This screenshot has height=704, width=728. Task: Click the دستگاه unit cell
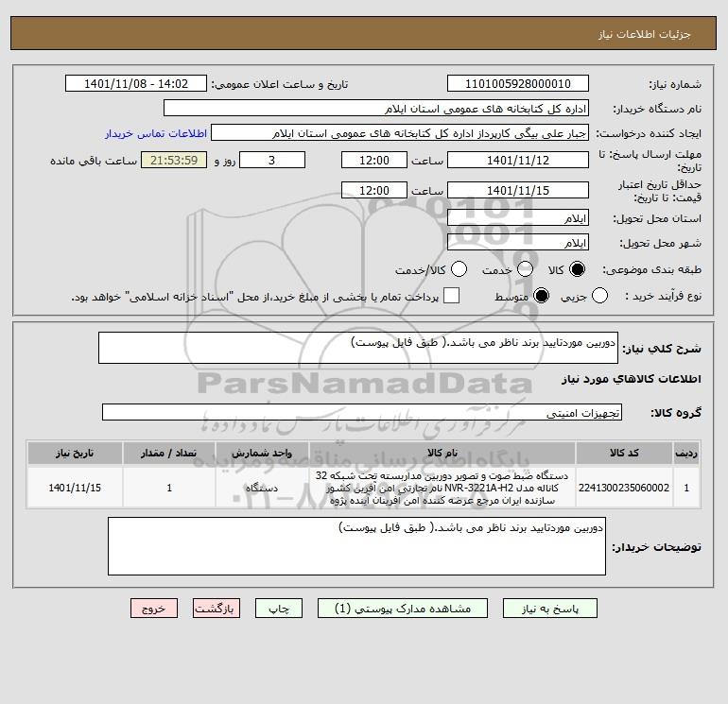pyautogui.click(x=262, y=488)
